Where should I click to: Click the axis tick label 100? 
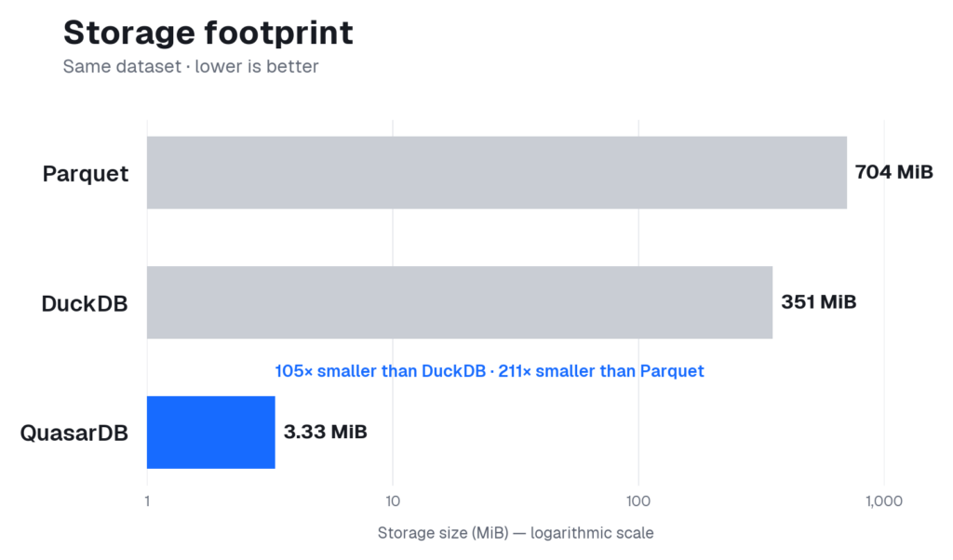(638, 501)
